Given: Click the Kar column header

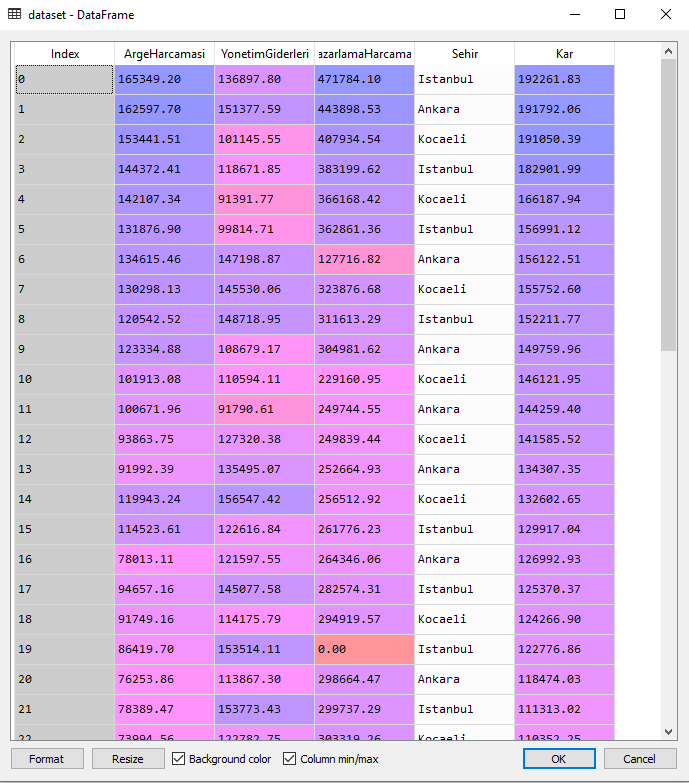Looking at the screenshot, I should pos(564,54).
